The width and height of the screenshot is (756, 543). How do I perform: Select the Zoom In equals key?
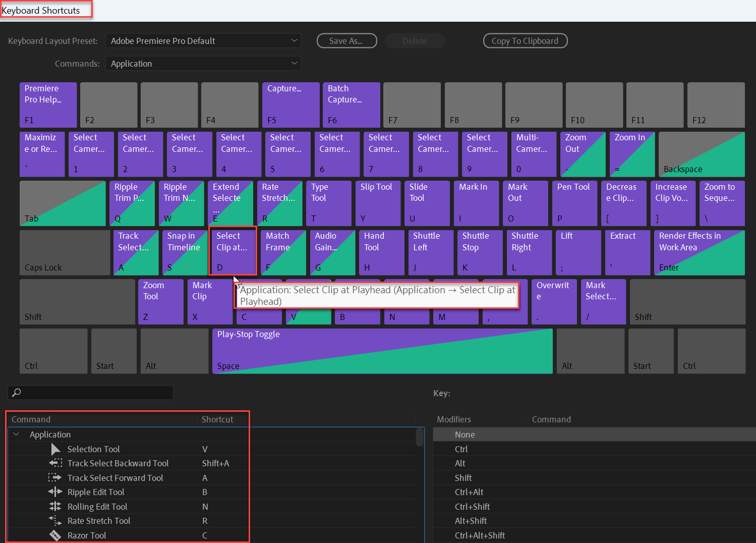pyautogui.click(x=632, y=154)
